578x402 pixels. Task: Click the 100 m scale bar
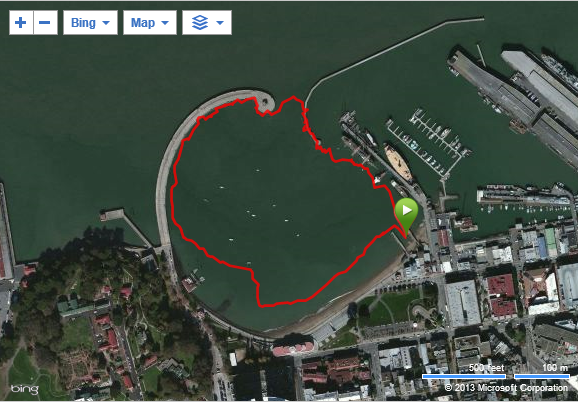pyautogui.click(x=542, y=376)
